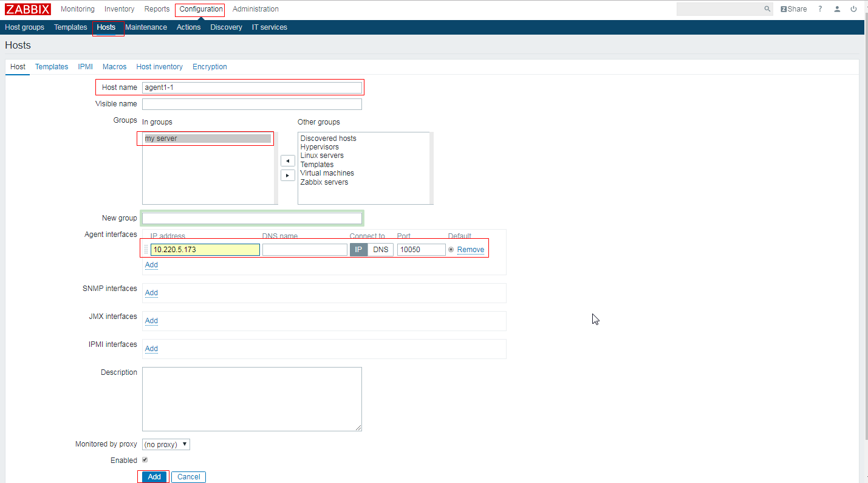Select the Default interface radio button
The image size is (868, 483).
(x=451, y=250)
